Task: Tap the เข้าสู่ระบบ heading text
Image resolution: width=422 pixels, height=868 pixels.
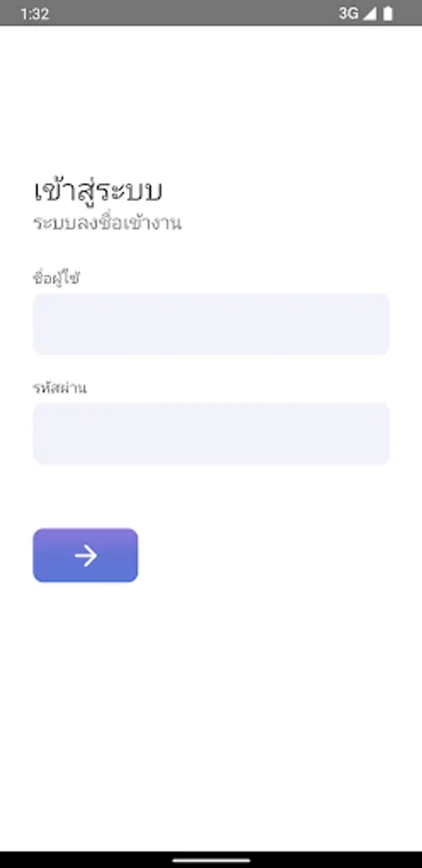Action: pyautogui.click(x=98, y=191)
